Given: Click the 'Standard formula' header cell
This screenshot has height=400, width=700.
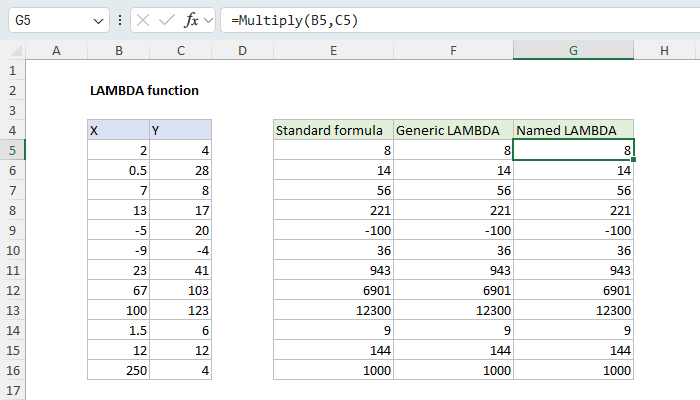Looking at the screenshot, I should coord(333,130).
